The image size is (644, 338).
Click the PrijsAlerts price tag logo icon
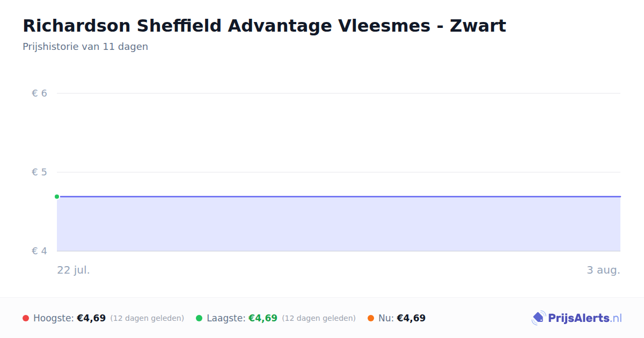(538, 318)
